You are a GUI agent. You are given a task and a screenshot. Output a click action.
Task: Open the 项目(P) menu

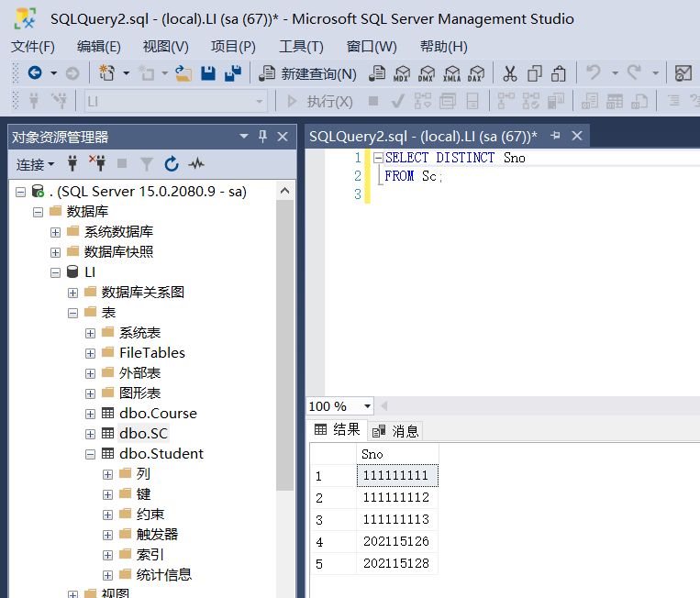(x=233, y=47)
